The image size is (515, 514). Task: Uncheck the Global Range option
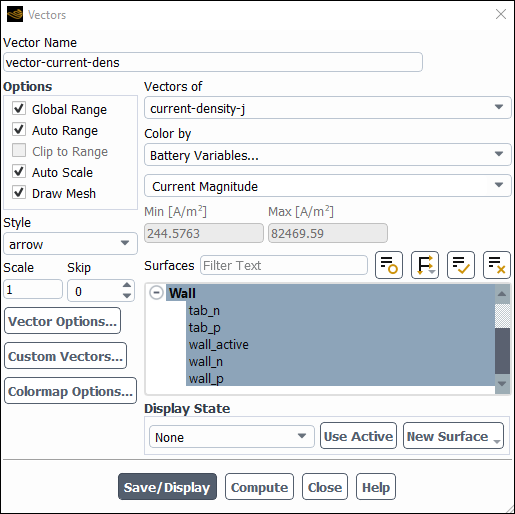click(x=19, y=108)
